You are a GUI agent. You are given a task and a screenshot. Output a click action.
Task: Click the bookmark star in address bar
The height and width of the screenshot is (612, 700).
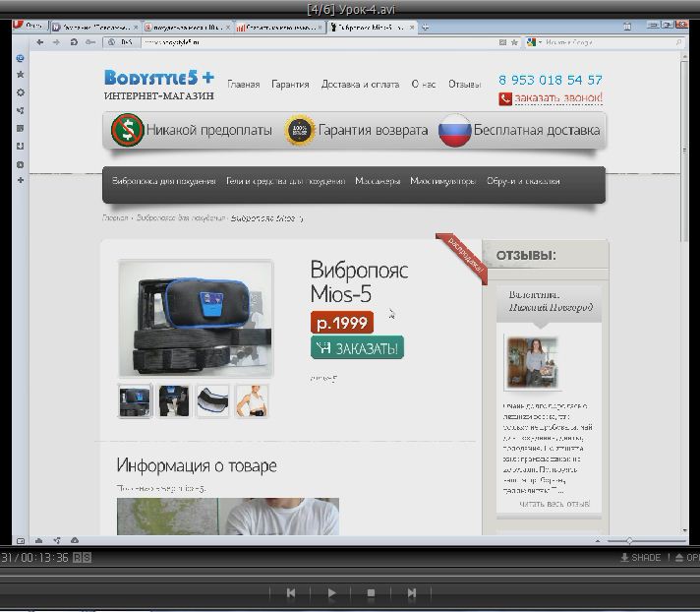[x=514, y=42]
